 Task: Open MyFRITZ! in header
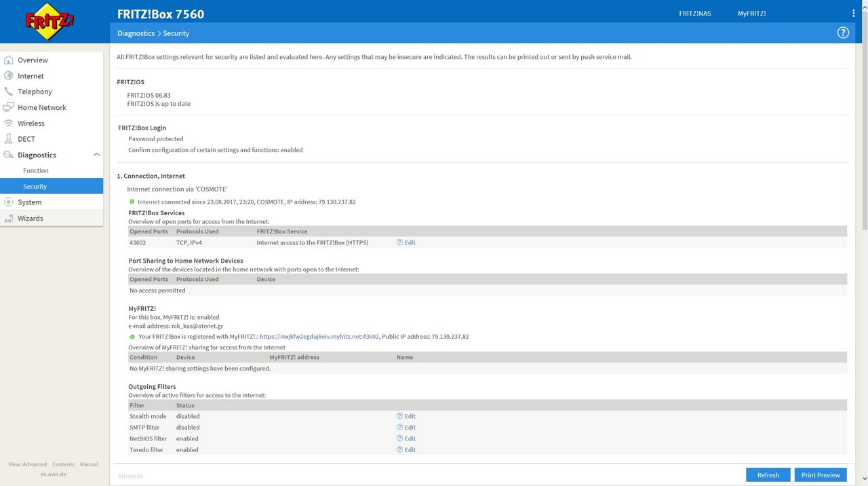[751, 14]
